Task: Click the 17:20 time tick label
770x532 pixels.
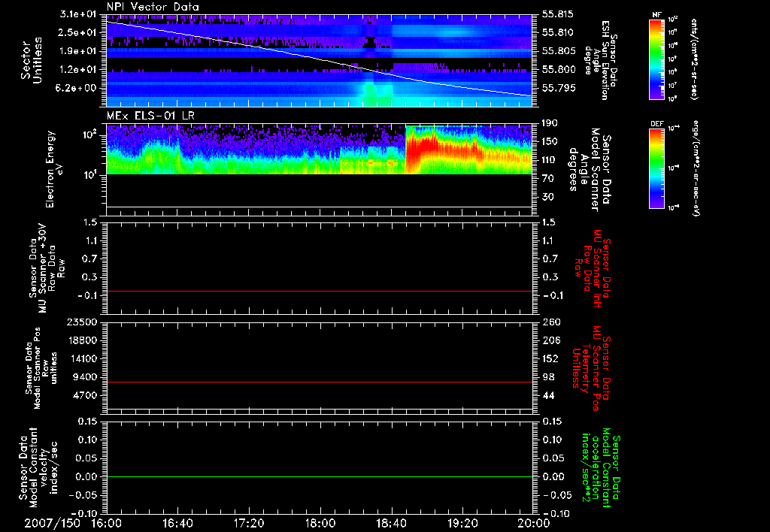Action: pyautogui.click(x=249, y=523)
